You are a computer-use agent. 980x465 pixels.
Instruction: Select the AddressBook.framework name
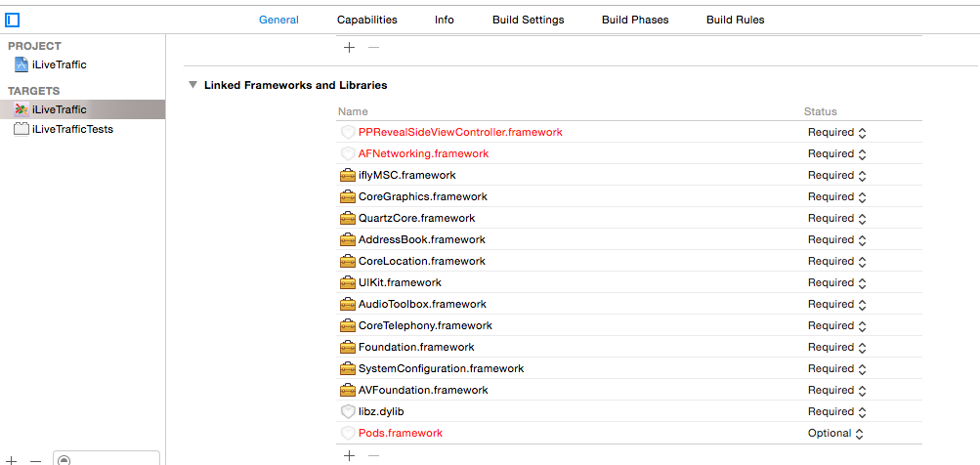[422, 239]
